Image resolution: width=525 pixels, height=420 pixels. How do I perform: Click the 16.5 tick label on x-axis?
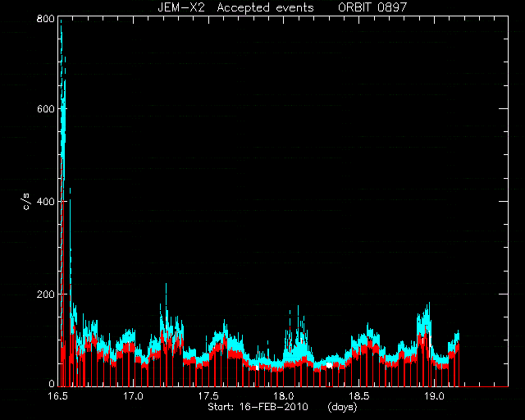[58, 396]
